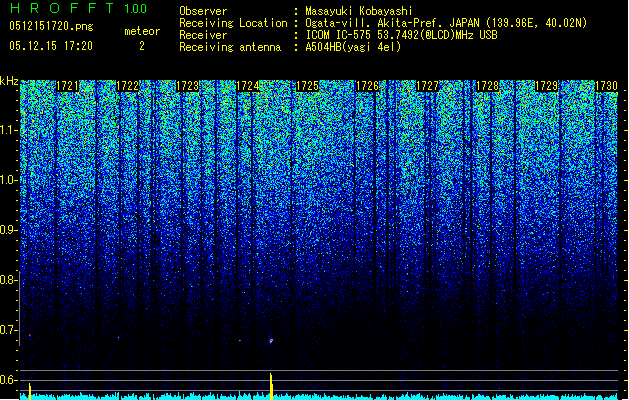Click the Receiver field label
Image resolution: width=629 pixels, height=400 pixels.
click(203, 35)
